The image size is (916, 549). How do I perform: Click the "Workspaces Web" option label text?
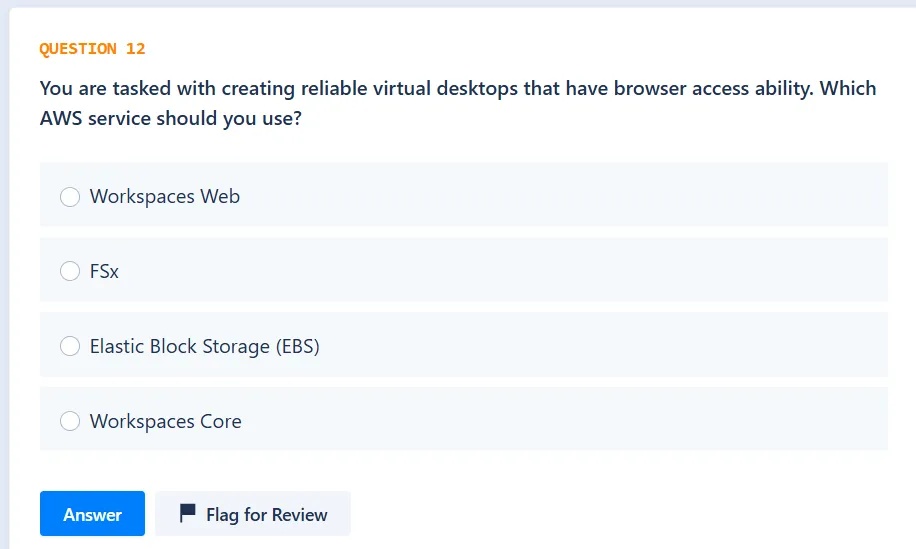(165, 197)
